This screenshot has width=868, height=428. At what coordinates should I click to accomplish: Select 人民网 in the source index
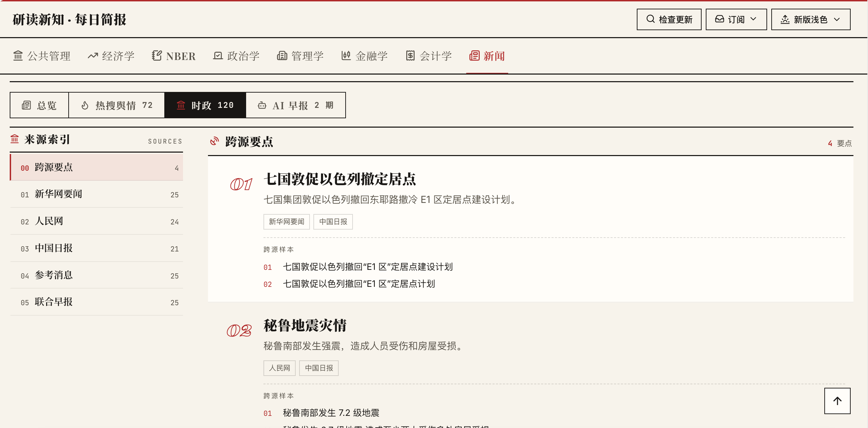(x=97, y=221)
